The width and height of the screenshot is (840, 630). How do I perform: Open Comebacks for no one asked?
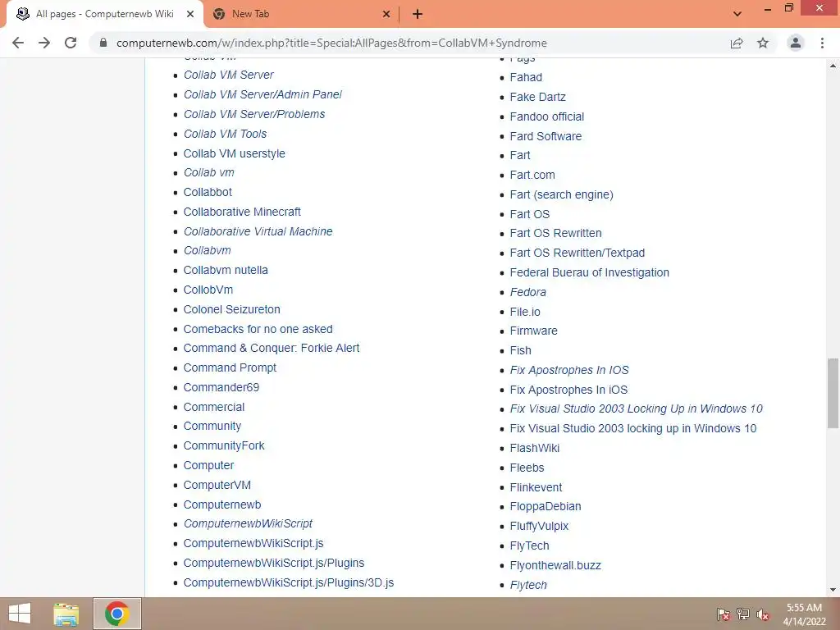point(258,330)
